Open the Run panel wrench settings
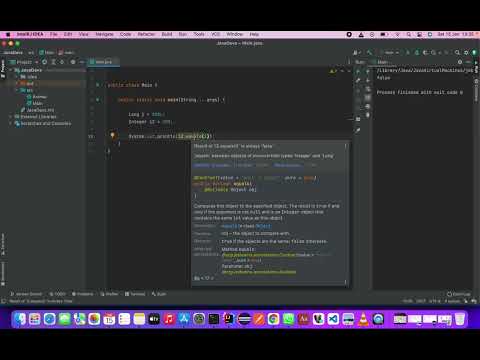The height and width of the screenshot is (360, 480). pyautogui.click(x=358, y=80)
